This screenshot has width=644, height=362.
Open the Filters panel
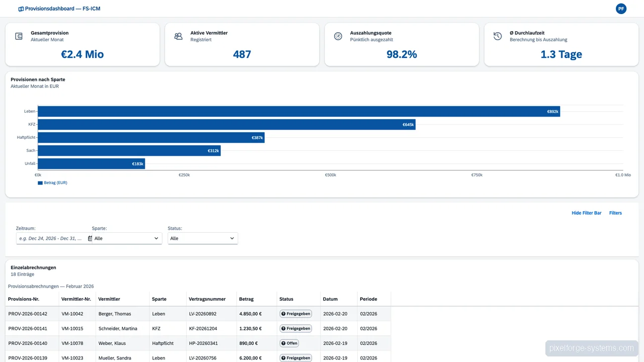tap(615, 213)
